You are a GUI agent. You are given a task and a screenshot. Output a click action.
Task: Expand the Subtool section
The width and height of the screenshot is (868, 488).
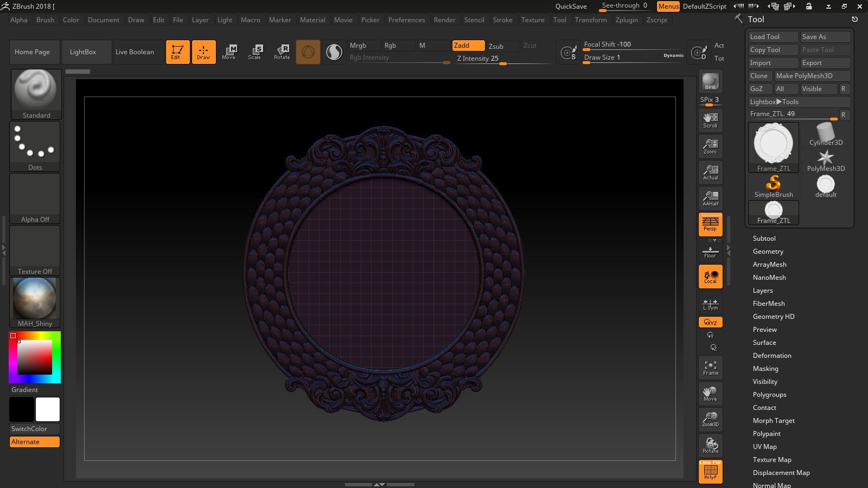click(x=764, y=239)
